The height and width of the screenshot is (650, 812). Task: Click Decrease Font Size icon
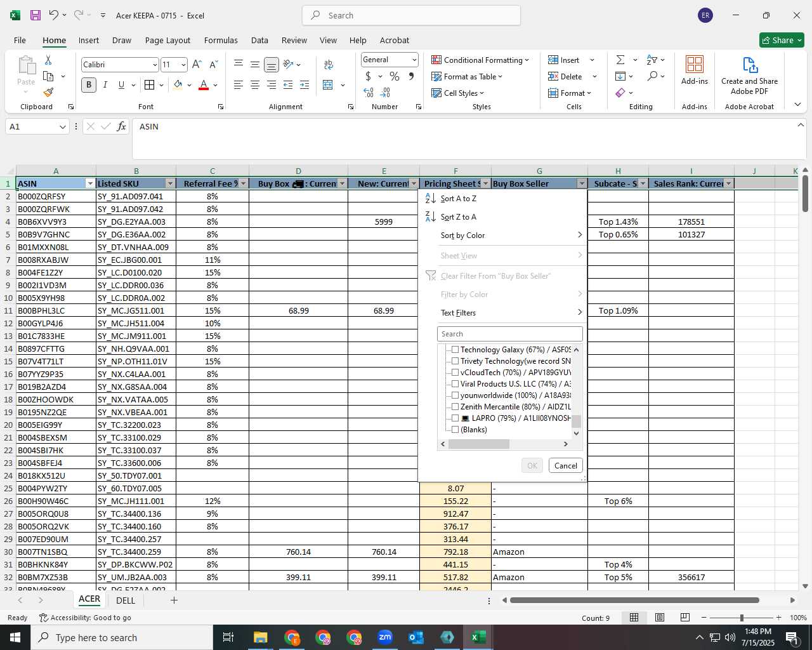click(214, 64)
